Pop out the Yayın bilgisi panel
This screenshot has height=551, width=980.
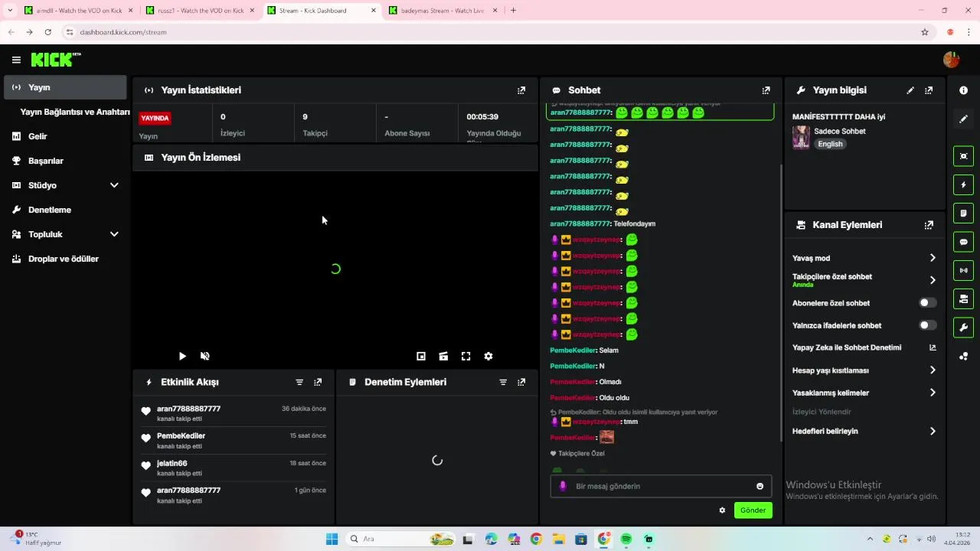(929, 90)
